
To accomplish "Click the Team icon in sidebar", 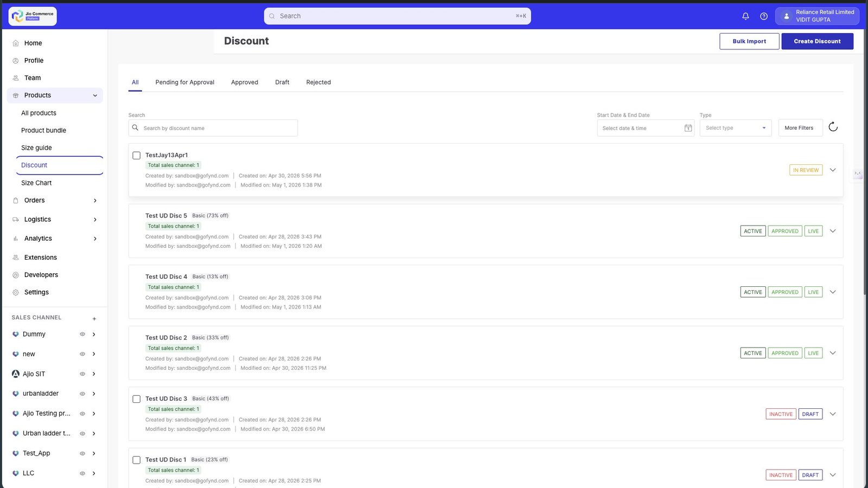I will [16, 78].
